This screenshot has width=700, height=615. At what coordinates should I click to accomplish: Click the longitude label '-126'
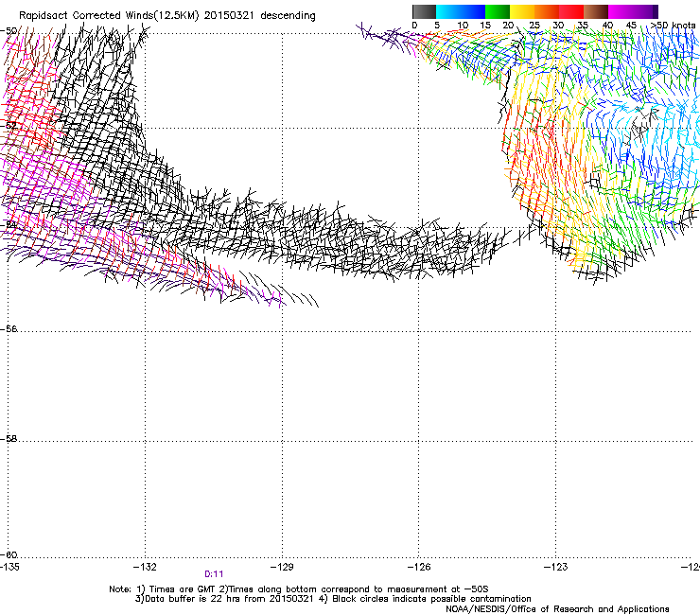(419, 567)
